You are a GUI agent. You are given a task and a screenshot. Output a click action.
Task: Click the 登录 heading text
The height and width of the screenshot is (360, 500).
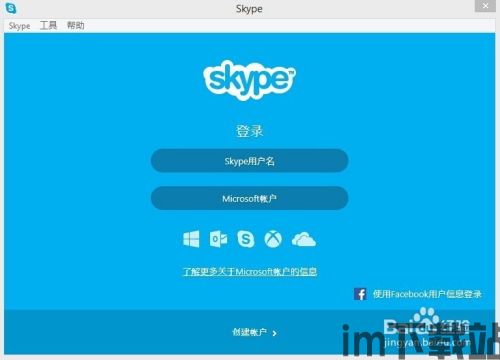pyautogui.click(x=250, y=131)
